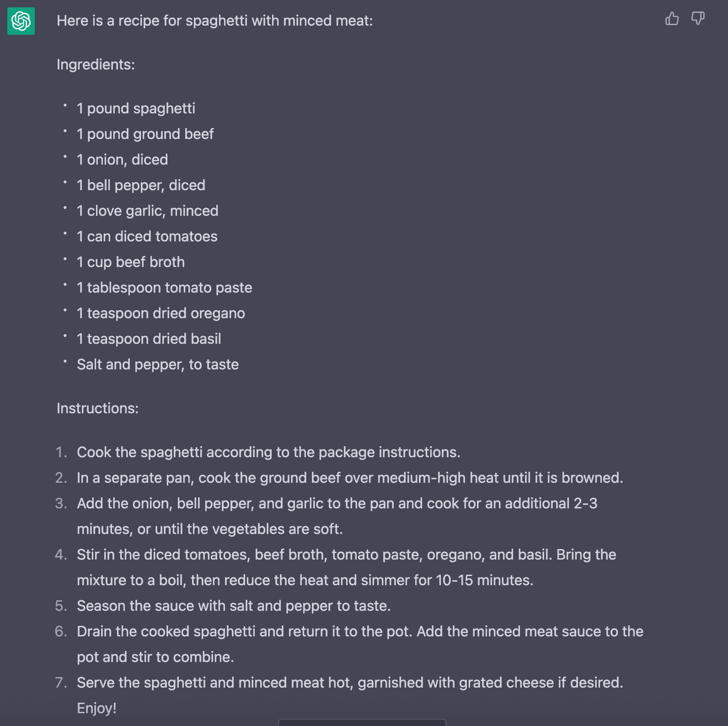Click the "1 cup beef broth" list item
Viewport: 728px width, 726px height.
coord(131,262)
